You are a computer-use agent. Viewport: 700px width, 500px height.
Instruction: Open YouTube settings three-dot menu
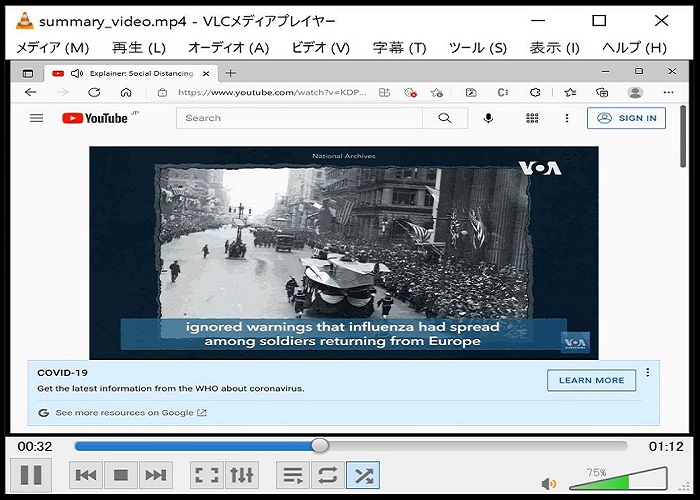click(x=567, y=118)
